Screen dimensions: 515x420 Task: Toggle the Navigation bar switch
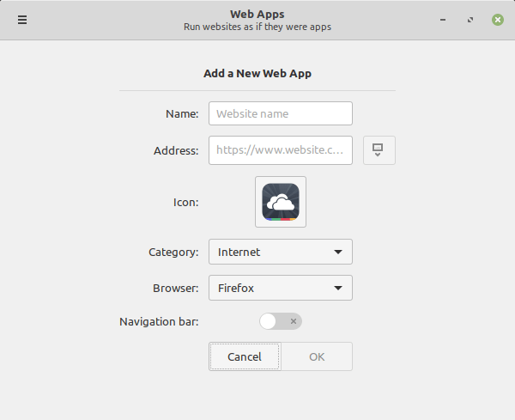tap(281, 321)
